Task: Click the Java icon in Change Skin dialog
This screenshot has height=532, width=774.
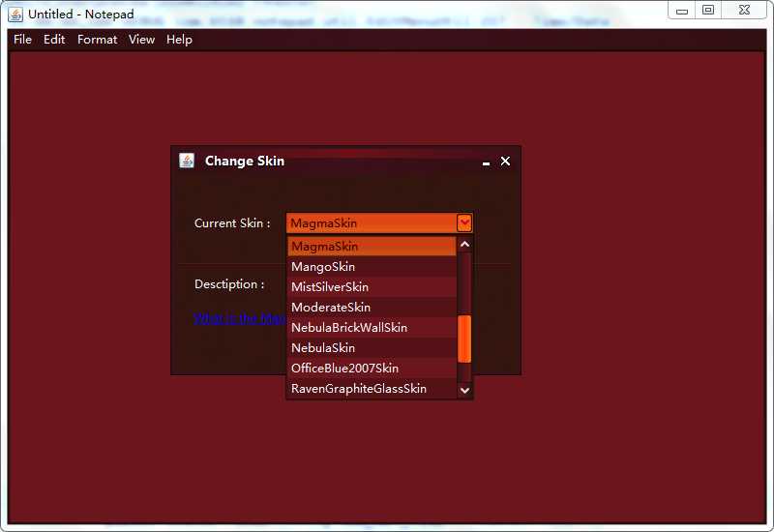Action: click(x=187, y=161)
